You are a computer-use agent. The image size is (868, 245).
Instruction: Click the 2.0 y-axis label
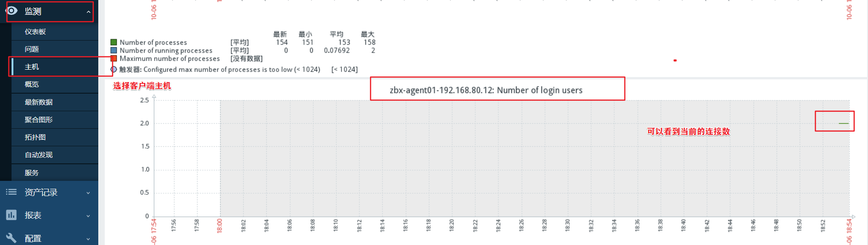click(x=144, y=123)
